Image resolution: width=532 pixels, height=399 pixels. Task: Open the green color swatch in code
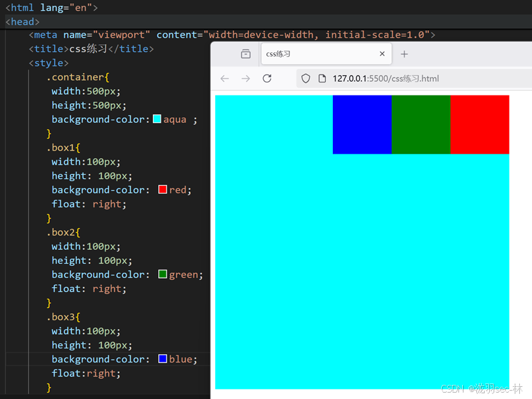[x=163, y=274]
